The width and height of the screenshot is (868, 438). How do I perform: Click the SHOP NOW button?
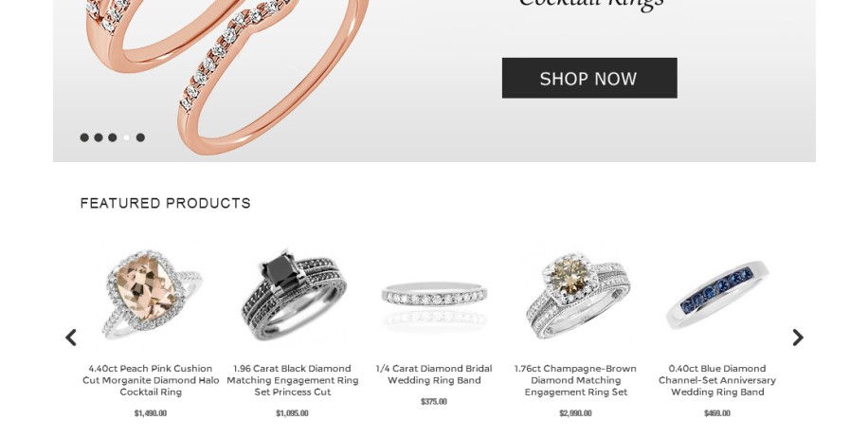[589, 78]
